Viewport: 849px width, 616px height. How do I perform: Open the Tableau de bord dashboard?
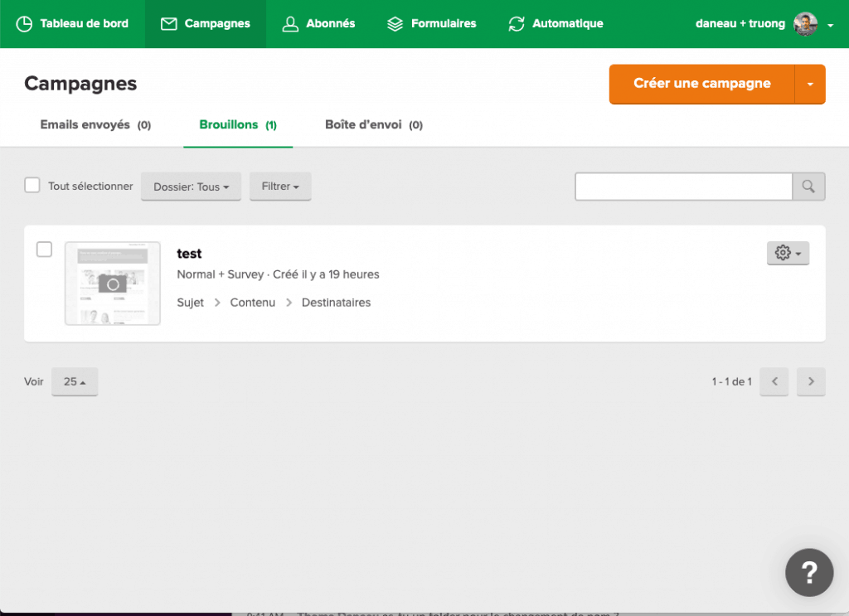[x=72, y=23]
